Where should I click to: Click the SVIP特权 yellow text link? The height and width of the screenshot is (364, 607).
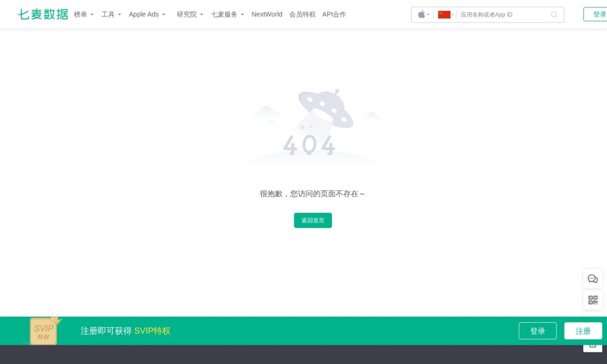(152, 331)
